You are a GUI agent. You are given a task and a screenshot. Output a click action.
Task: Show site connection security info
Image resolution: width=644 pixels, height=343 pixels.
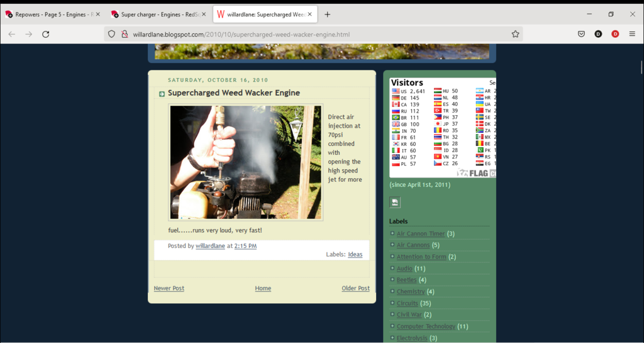coord(125,35)
